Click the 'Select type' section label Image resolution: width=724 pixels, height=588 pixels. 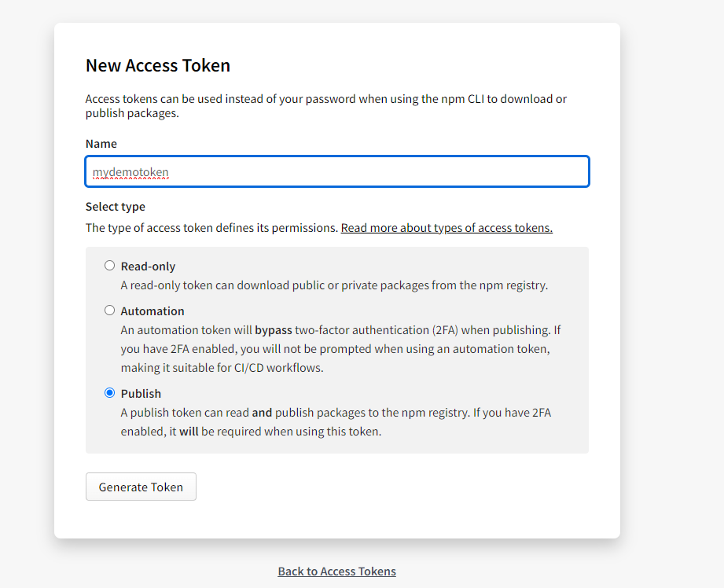coord(116,207)
